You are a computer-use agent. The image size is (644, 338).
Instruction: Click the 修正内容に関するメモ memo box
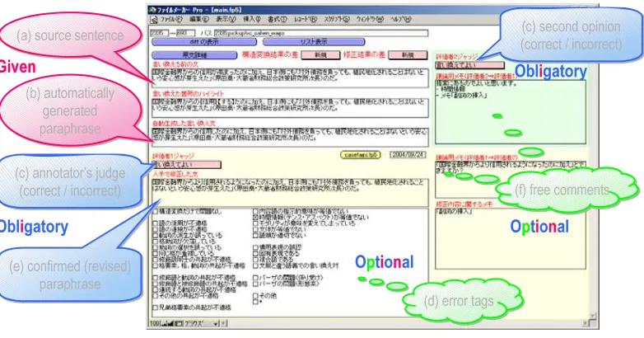coord(511,238)
